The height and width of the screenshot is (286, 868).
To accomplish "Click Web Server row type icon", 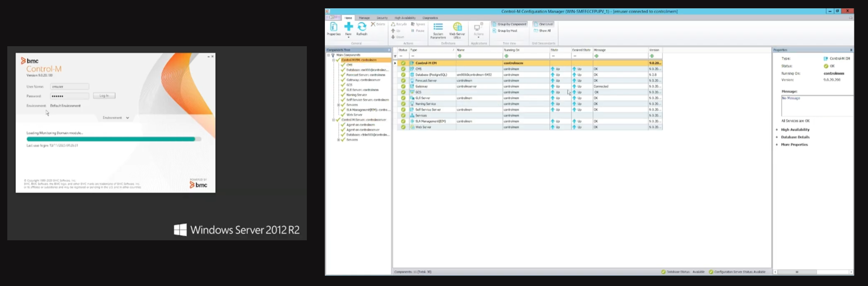I will [x=412, y=127].
